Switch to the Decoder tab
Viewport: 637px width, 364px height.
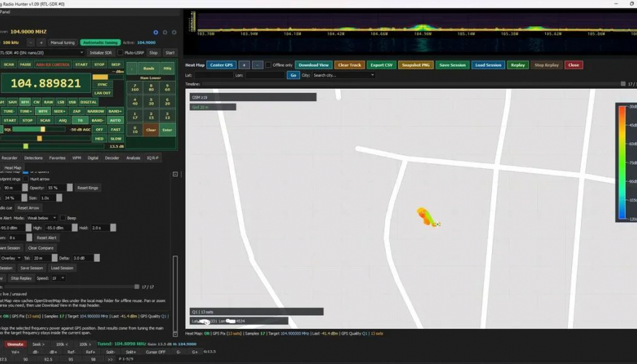pyautogui.click(x=112, y=157)
